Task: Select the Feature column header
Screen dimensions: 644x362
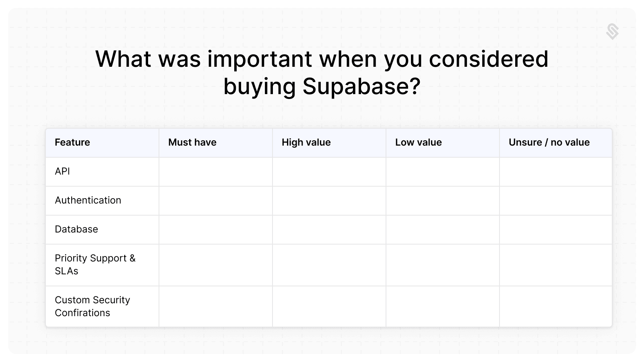Action: [x=72, y=142]
